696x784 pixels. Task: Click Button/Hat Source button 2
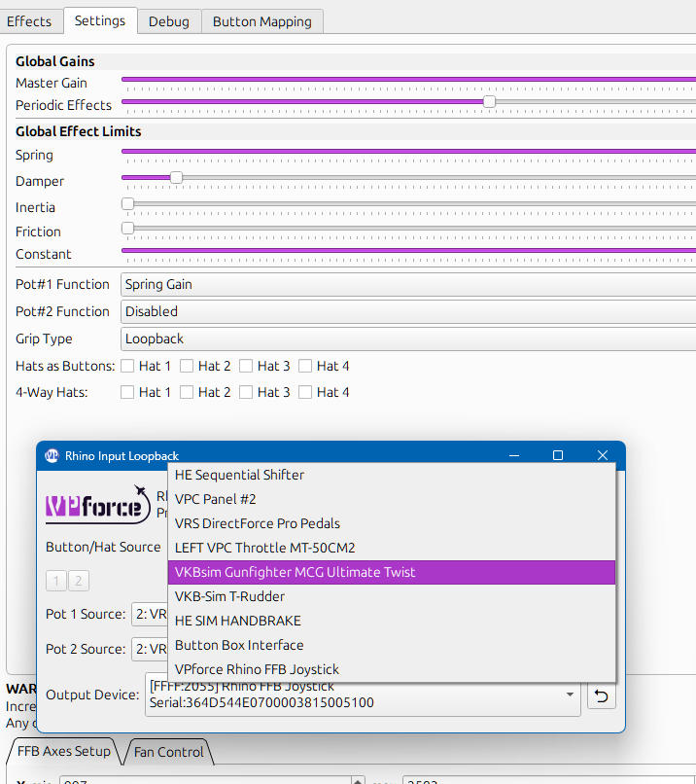pyautogui.click(x=79, y=581)
